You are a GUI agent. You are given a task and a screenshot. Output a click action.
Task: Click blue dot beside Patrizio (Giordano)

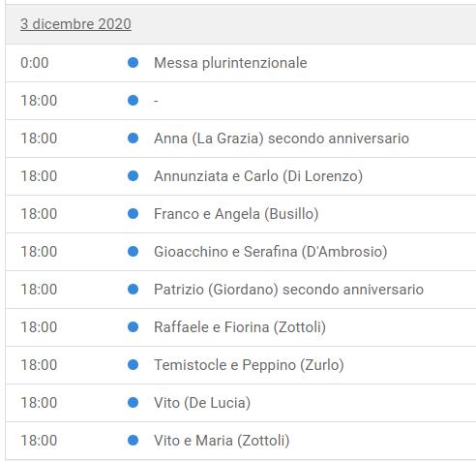pyautogui.click(x=133, y=290)
